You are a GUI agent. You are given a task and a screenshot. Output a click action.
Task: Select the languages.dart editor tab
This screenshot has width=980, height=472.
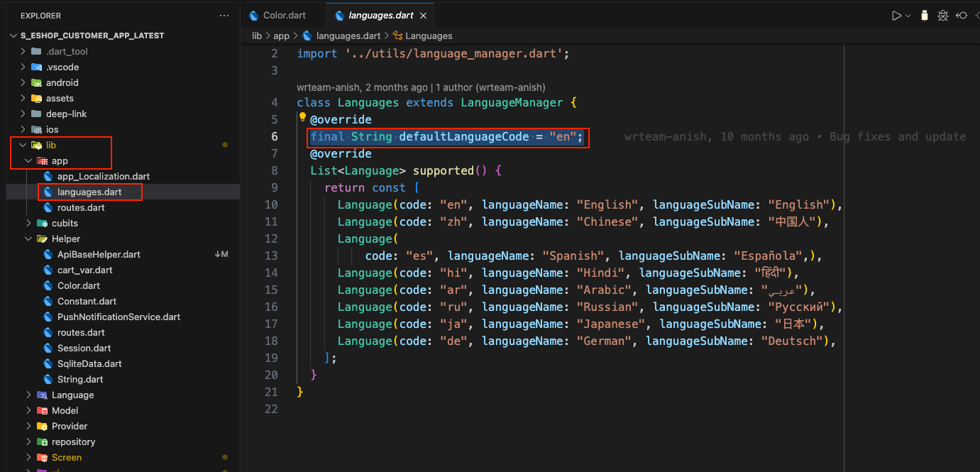(382, 16)
